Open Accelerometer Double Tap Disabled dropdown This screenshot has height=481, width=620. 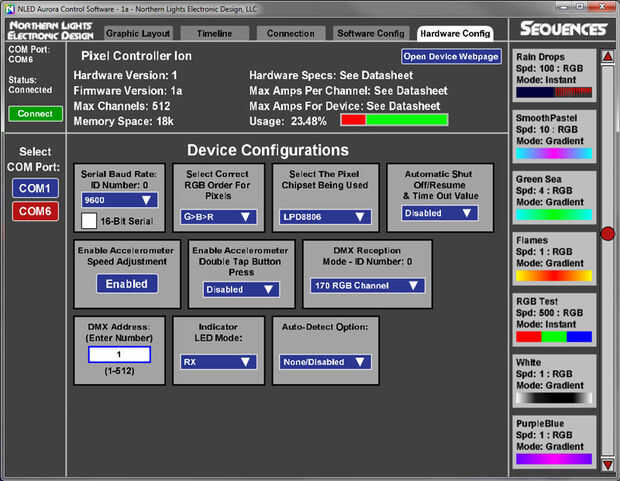coord(241,290)
